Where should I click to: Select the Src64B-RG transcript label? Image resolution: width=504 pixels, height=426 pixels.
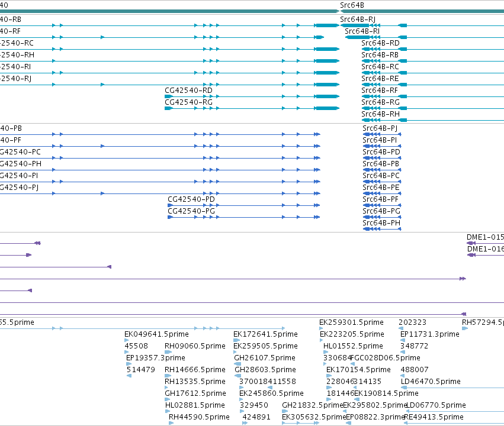coord(381,102)
